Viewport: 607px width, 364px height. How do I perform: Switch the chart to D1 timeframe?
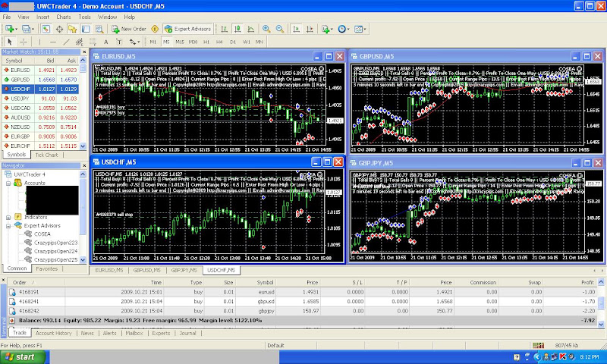coord(233,42)
